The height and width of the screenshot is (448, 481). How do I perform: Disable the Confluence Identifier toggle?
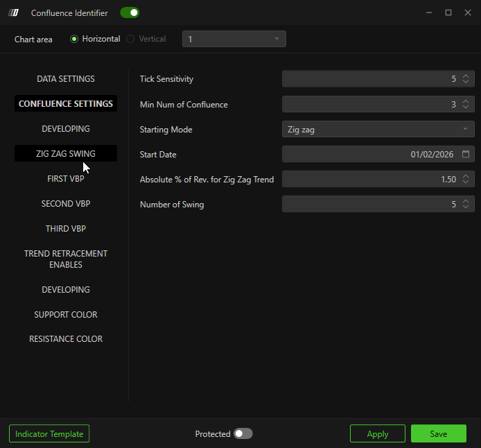pos(130,12)
